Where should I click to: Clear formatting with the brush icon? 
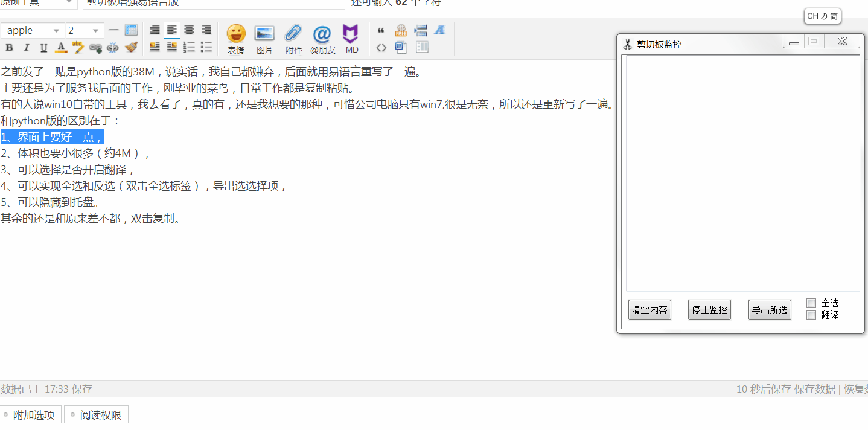131,47
